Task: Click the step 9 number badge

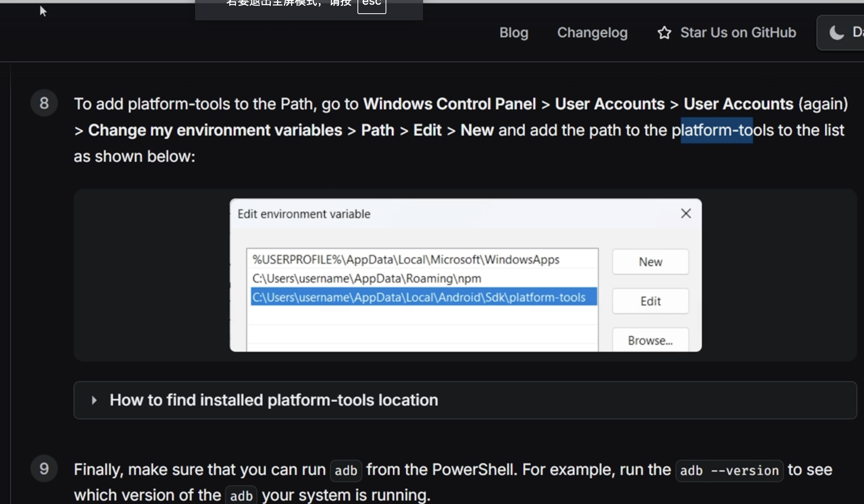Action: (x=44, y=469)
